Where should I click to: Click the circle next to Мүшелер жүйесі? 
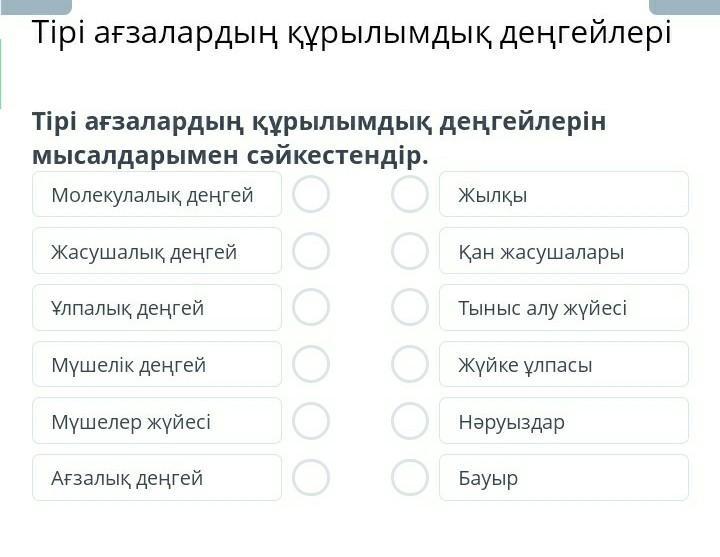311,421
